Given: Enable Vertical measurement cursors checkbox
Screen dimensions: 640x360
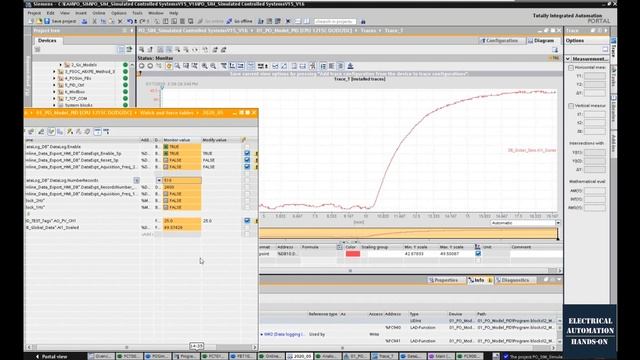Looking at the screenshot, I should click(571, 106).
